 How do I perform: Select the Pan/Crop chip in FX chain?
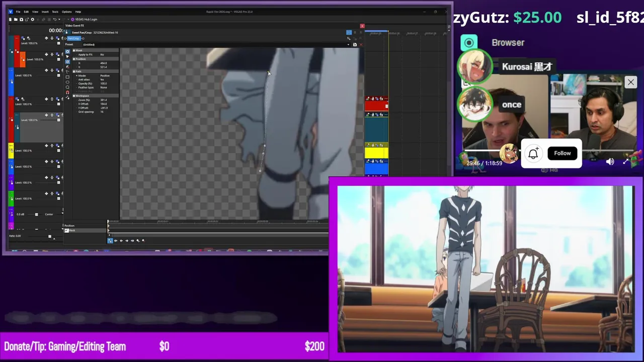pos(74,38)
